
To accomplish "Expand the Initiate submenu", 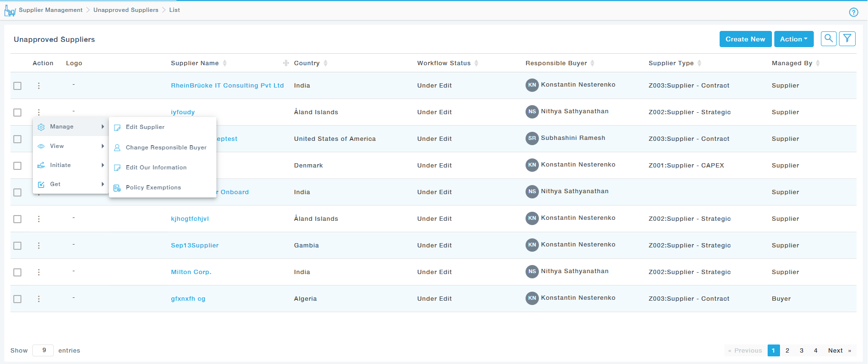I will pos(70,165).
